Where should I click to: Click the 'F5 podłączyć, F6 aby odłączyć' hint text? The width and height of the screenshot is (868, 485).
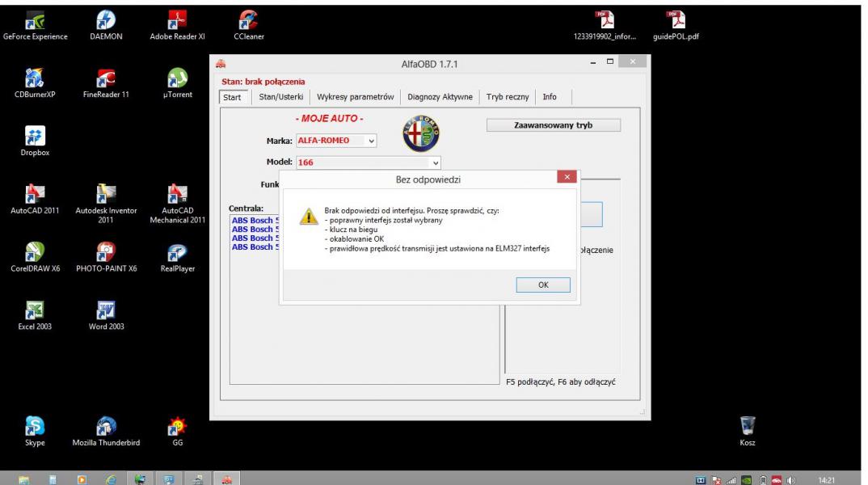click(x=561, y=382)
